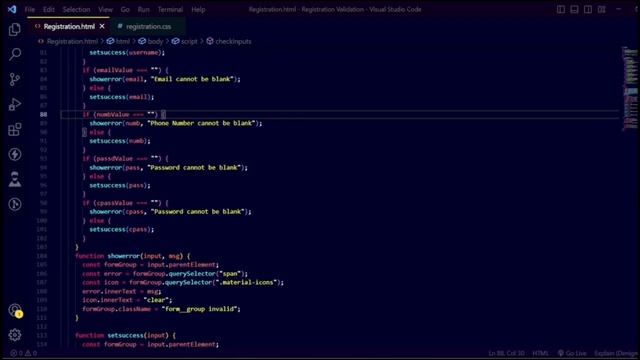
Task: Open the customize layout icon
Action: coord(602,9)
